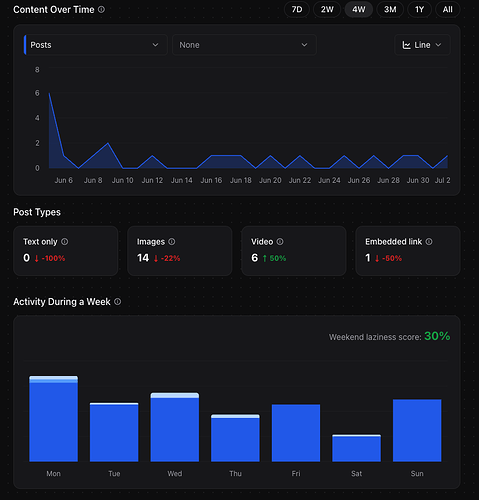The width and height of the screenshot is (479, 500).
Task: Click info icon beside Activity During a Week
Action: tap(118, 302)
